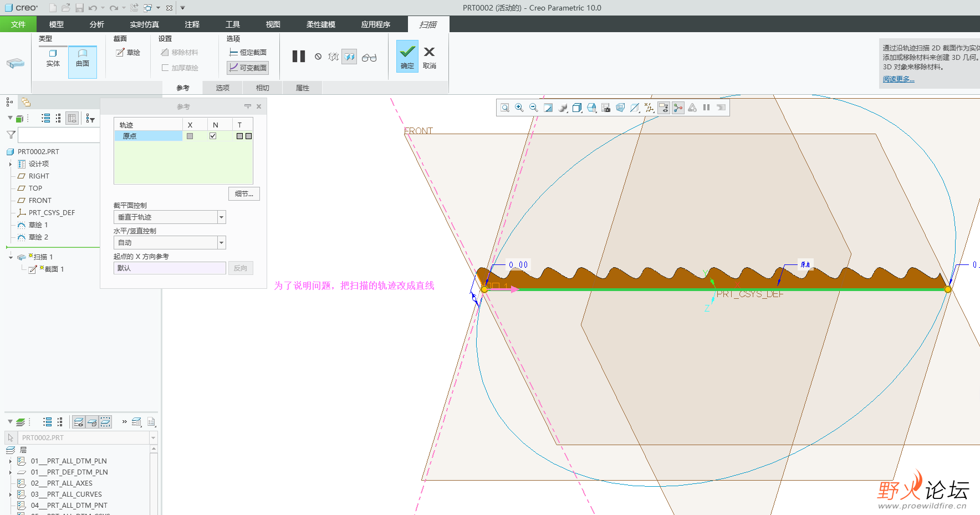Click the Repaint icon in graphics toolbar
Image resolution: width=980 pixels, height=515 pixels.
pyautogui.click(x=548, y=108)
